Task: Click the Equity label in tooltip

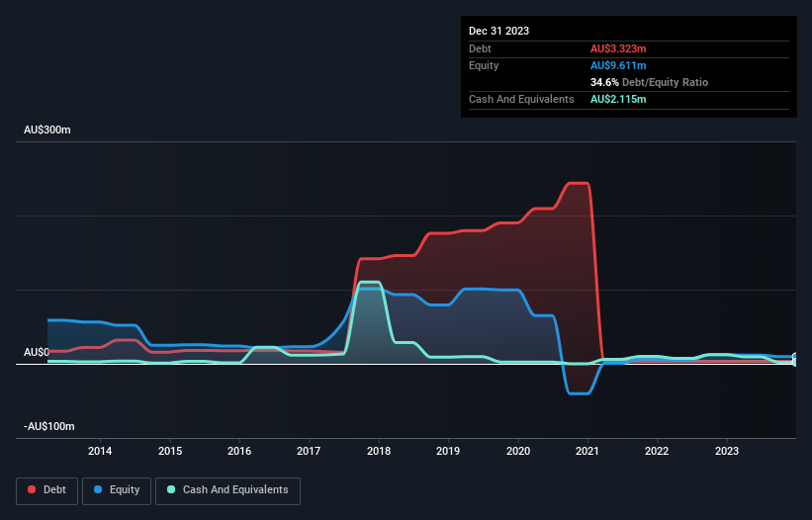Action: [484, 65]
